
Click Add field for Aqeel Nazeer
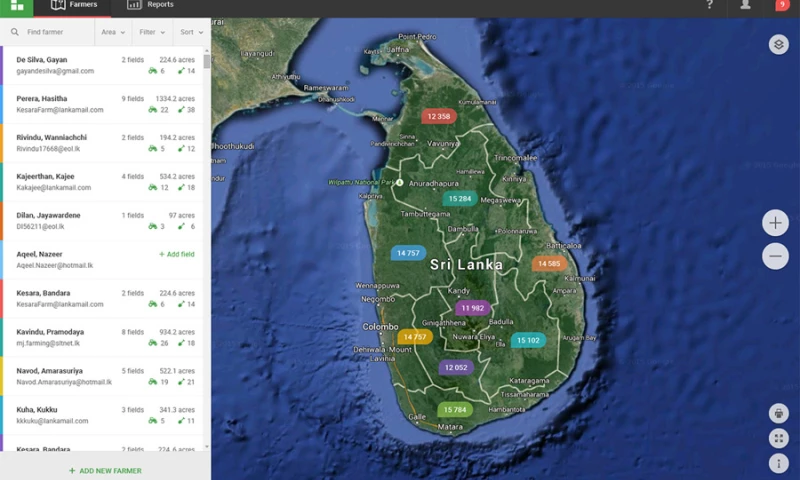point(176,254)
